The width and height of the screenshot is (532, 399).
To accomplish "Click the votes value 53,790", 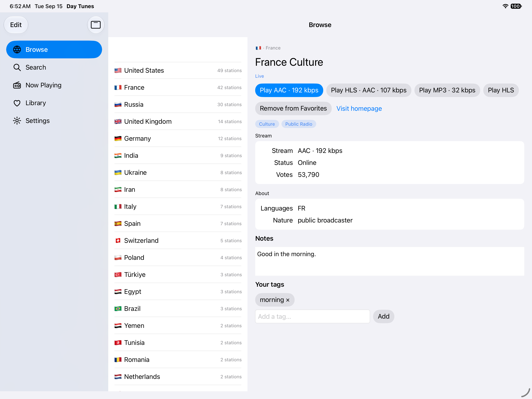I will click(308, 175).
